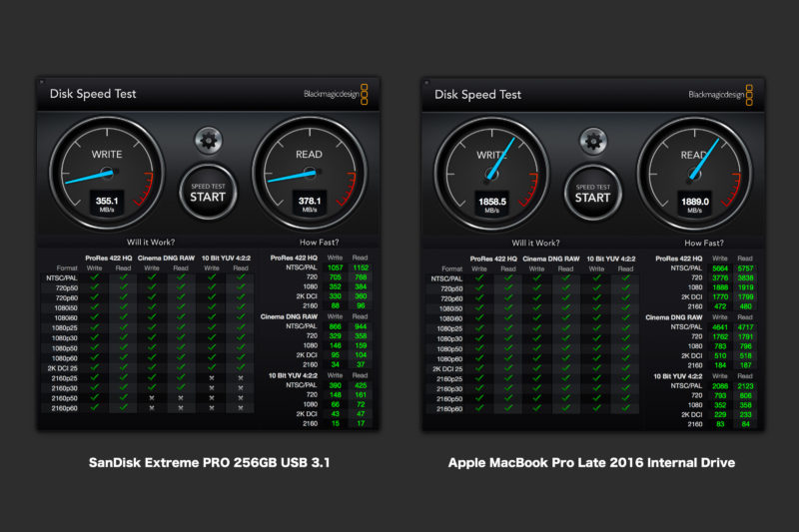The image size is (799, 532).
Task: Click the 1889.0 MB/s read readout
Action: (x=693, y=203)
